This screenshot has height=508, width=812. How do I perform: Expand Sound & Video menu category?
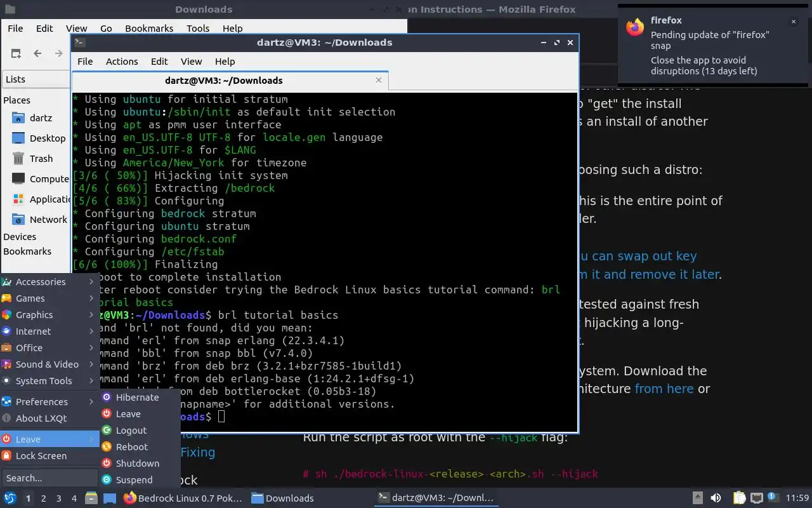49,364
